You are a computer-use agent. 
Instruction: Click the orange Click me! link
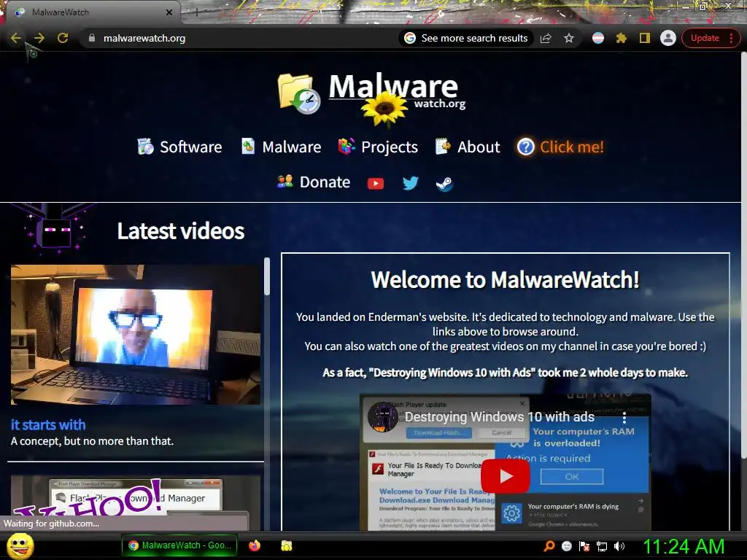coord(571,147)
